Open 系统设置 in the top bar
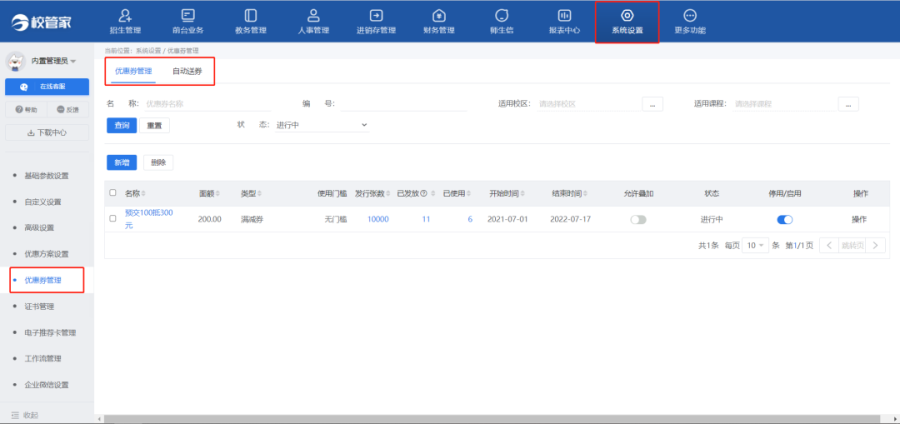This screenshot has height=424, width=900. pyautogui.click(x=627, y=21)
